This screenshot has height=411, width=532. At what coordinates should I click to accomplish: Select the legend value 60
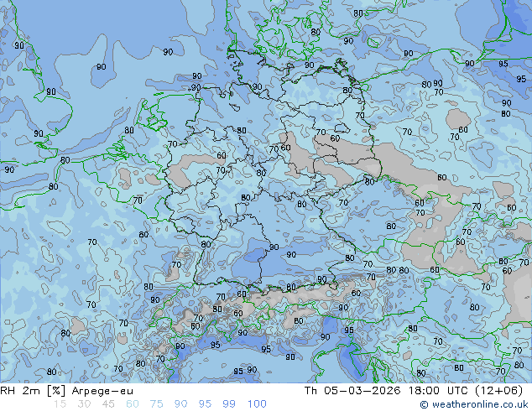pyautogui.click(x=133, y=404)
